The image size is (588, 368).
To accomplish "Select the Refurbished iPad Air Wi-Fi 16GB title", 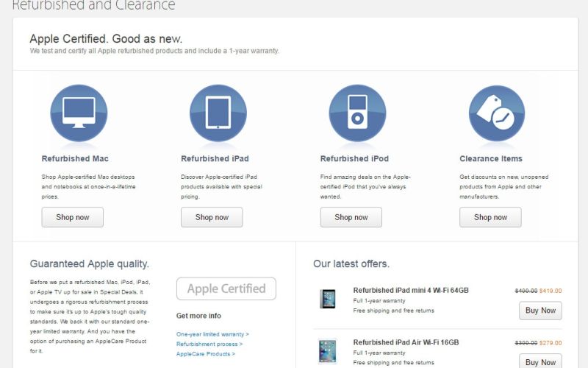I will tap(406, 342).
